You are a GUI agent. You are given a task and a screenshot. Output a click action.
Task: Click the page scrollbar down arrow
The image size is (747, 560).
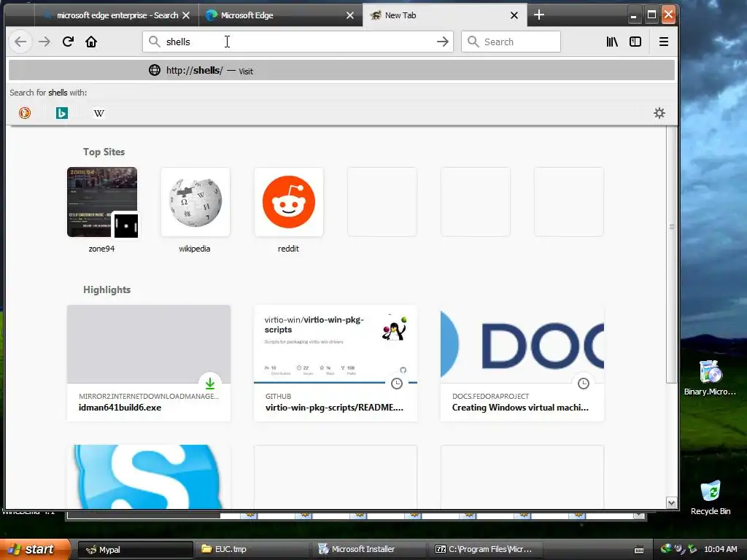pyautogui.click(x=672, y=503)
